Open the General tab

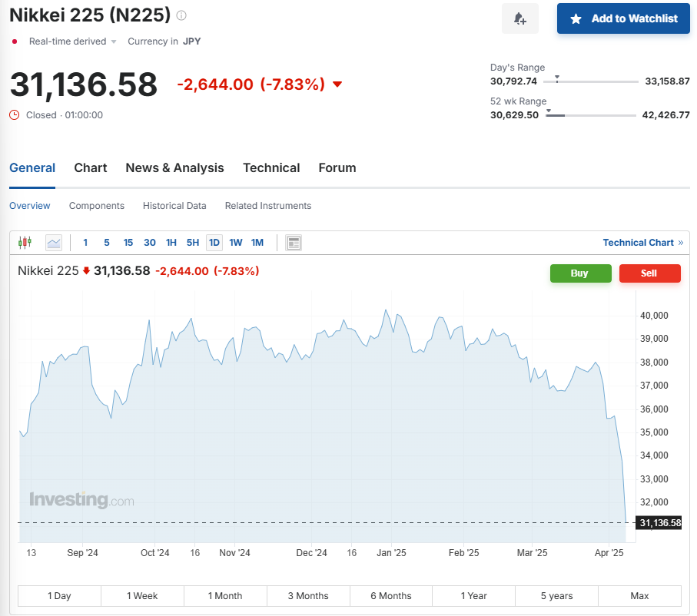[32, 168]
